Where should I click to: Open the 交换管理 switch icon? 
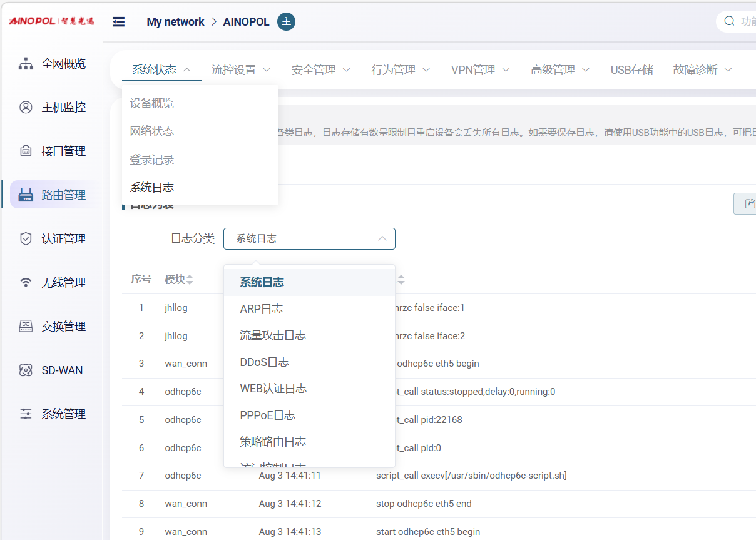pos(26,327)
